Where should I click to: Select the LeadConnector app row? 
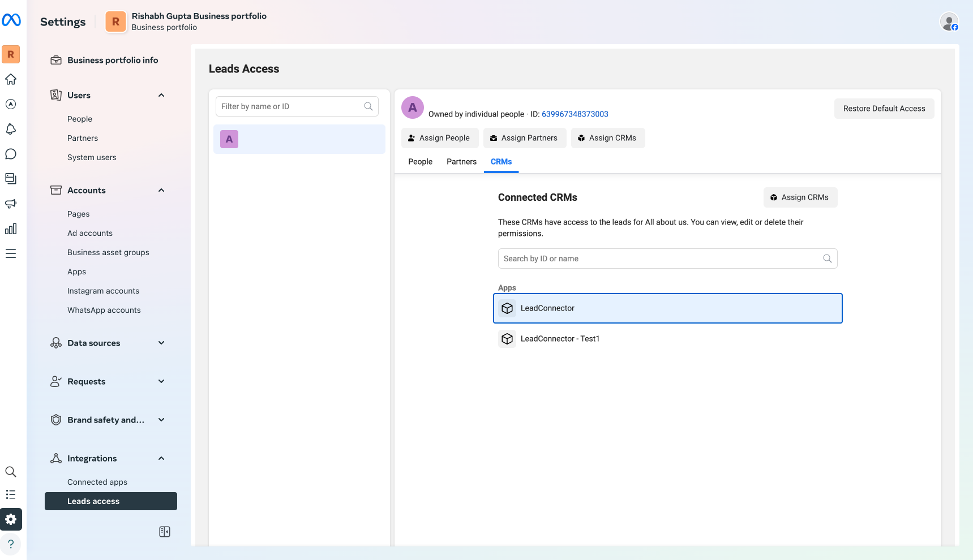668,308
